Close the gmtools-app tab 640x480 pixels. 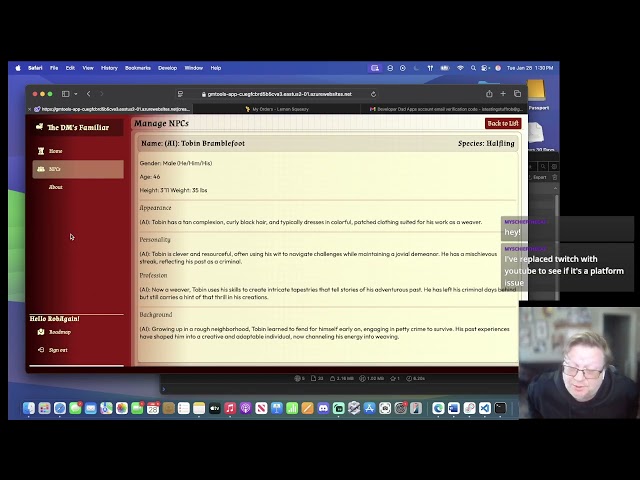coord(29,109)
